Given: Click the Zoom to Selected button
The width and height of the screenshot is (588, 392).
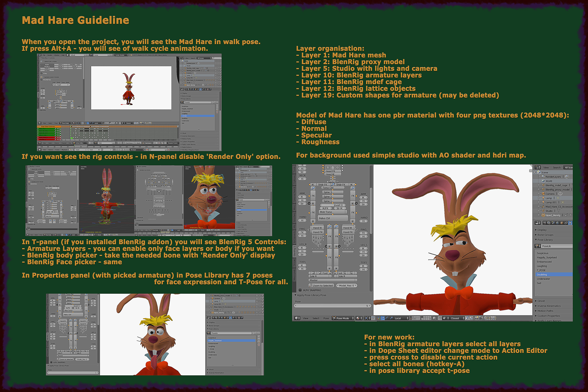Looking at the screenshot, I should coord(321,286).
